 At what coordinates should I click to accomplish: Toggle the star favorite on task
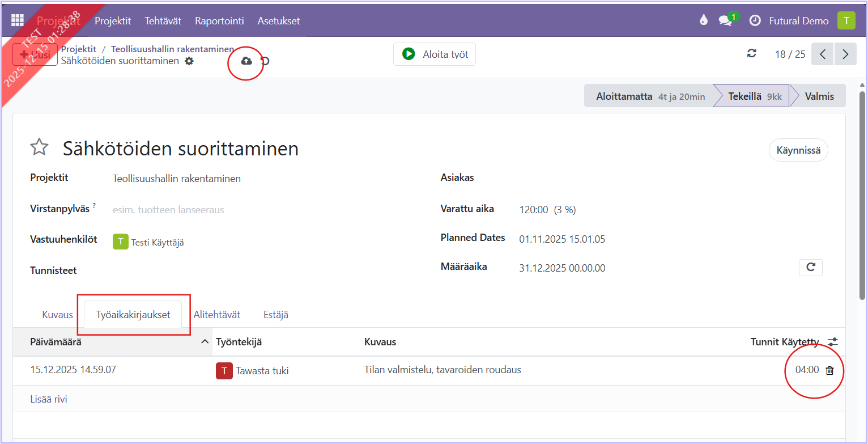coord(39,148)
